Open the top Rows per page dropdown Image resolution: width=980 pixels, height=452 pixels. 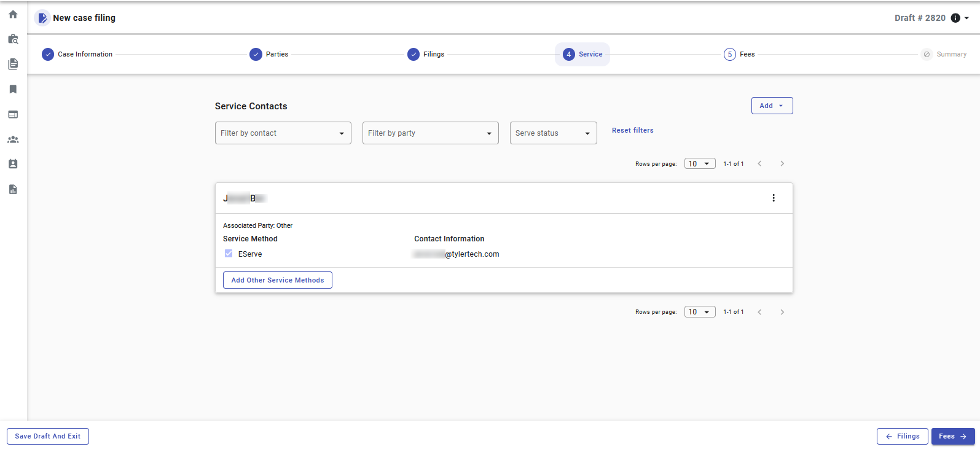point(700,163)
